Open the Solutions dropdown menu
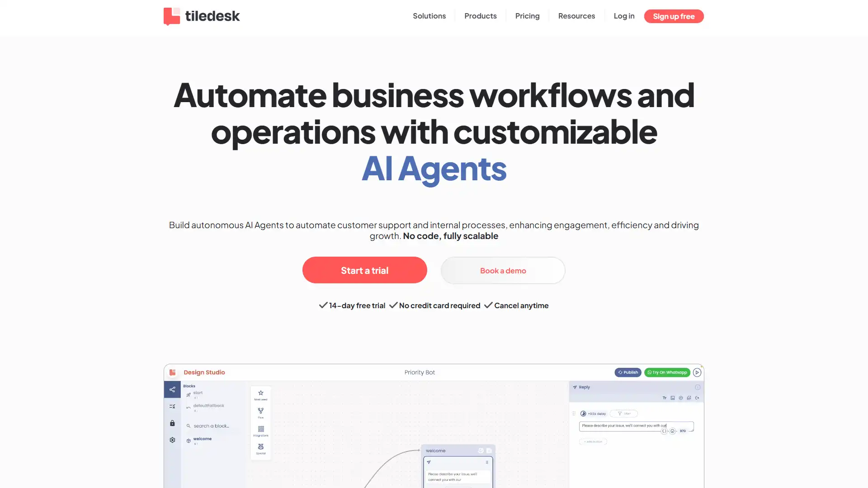Viewport: 868px width, 488px height. pyautogui.click(x=429, y=16)
